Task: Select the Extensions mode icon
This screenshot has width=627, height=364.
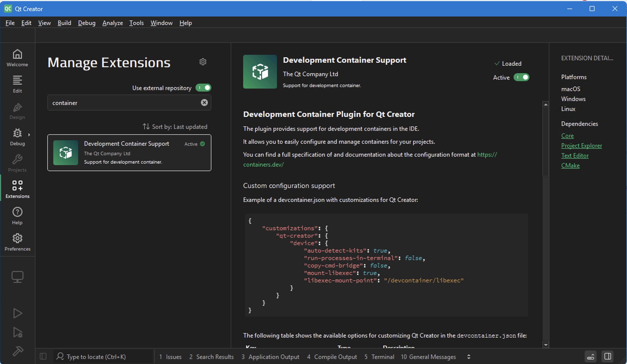Action: point(17,189)
